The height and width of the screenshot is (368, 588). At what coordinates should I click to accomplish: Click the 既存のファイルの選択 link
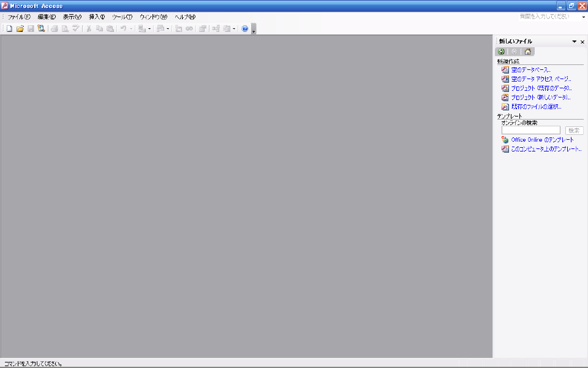tap(537, 107)
